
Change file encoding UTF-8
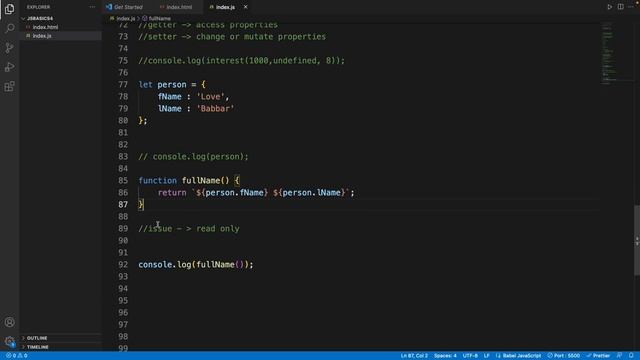pos(470,356)
